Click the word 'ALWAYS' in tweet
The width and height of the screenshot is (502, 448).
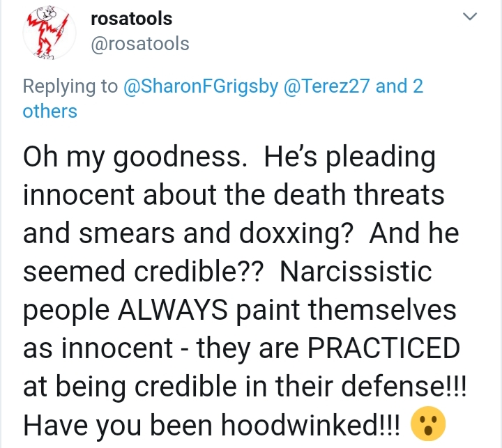click(x=173, y=310)
